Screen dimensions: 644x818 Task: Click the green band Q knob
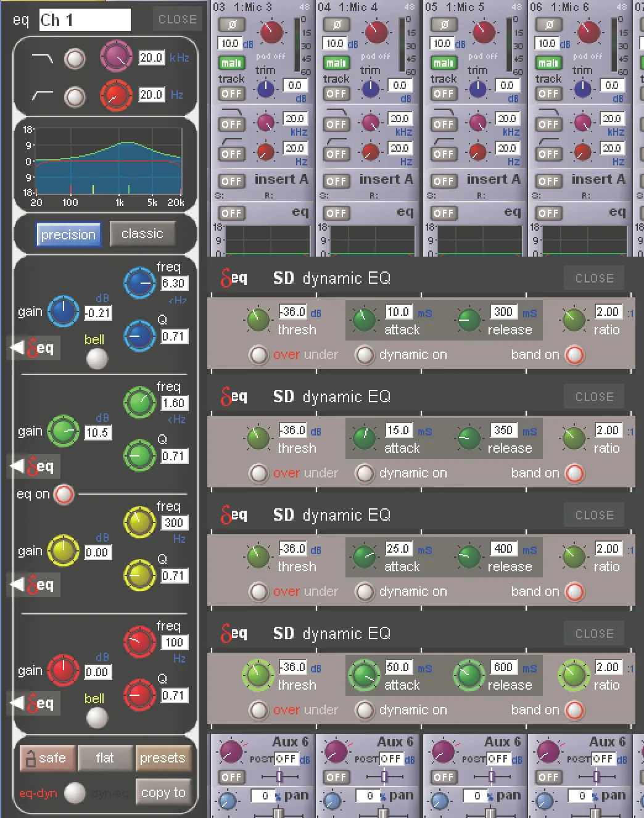(140, 456)
